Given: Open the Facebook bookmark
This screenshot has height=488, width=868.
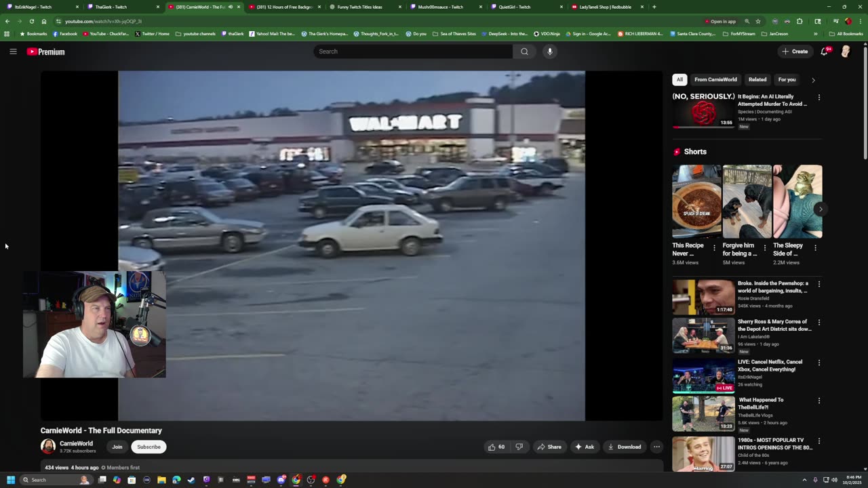Looking at the screenshot, I should point(65,33).
